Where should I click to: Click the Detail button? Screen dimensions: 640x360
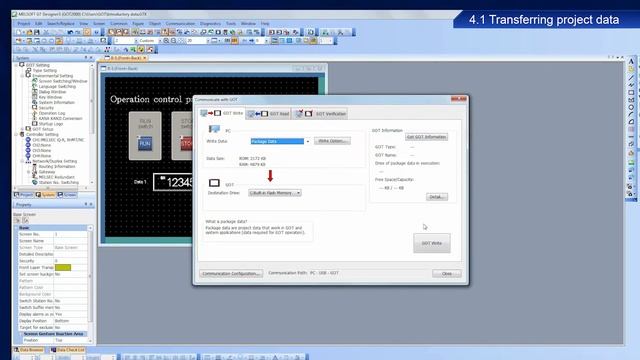(437, 197)
